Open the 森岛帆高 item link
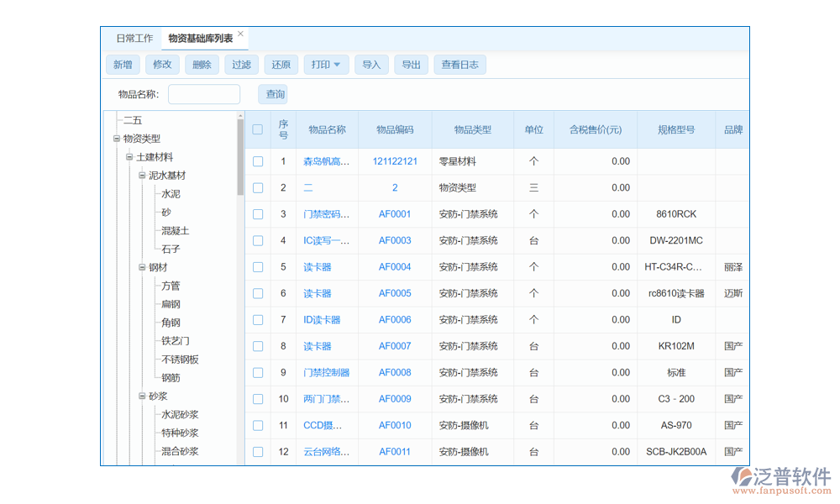The image size is (840, 504). tap(326, 161)
